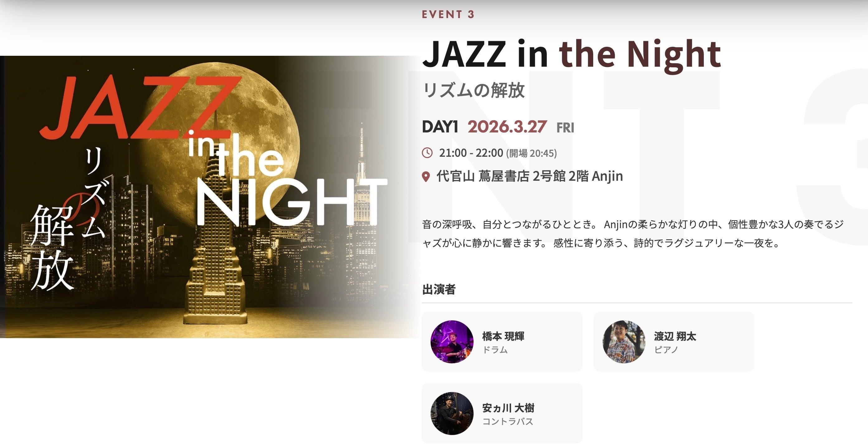Open 安ヵ川 大樹 bassist avatar photo
The image size is (868, 445).
(x=452, y=413)
